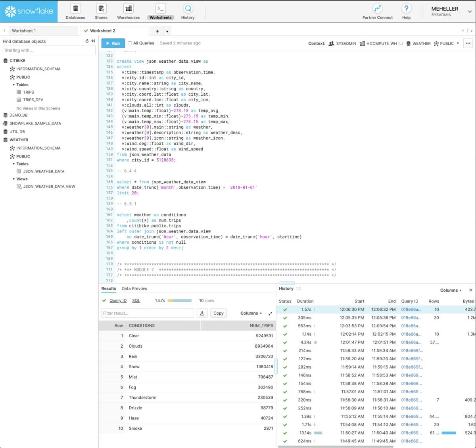Click the SYSADMIN role in context
The width and height of the screenshot is (476, 448).
[x=342, y=43]
